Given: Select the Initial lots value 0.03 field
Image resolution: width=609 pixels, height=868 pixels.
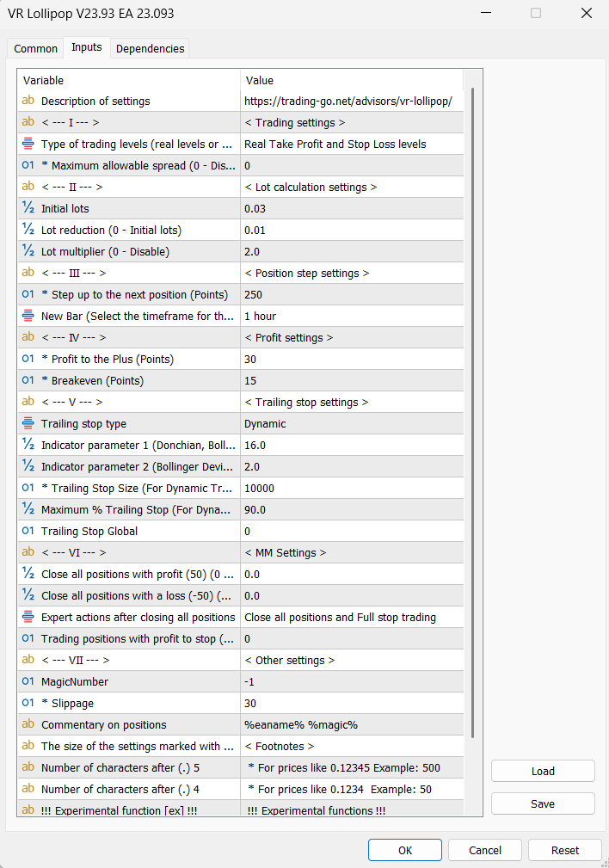Looking at the screenshot, I should pos(351,208).
